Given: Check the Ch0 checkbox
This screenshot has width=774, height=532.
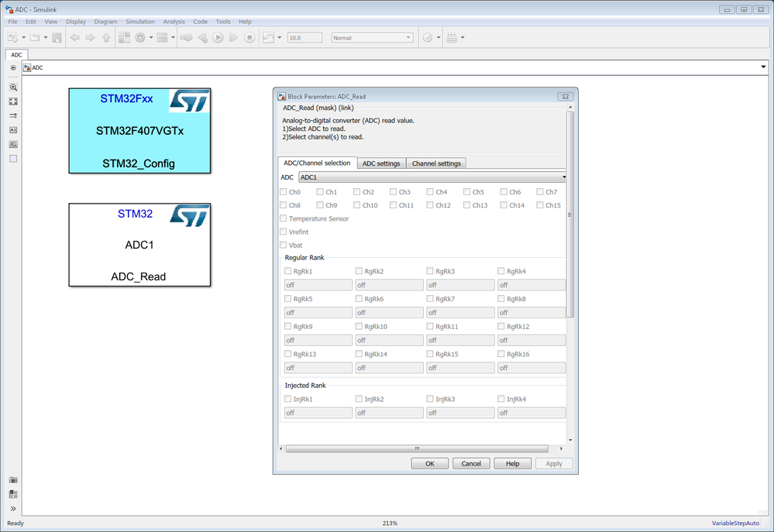Looking at the screenshot, I should [x=284, y=191].
